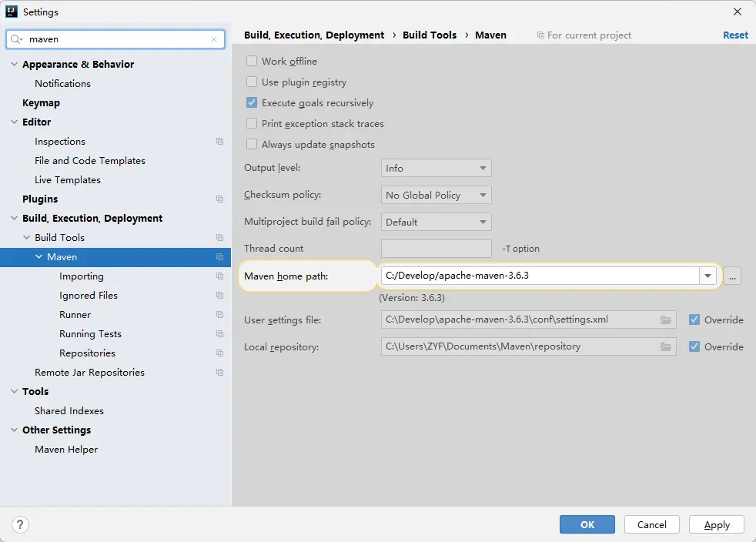Uncheck Execute goals recursively
756x542 pixels.
(x=252, y=103)
